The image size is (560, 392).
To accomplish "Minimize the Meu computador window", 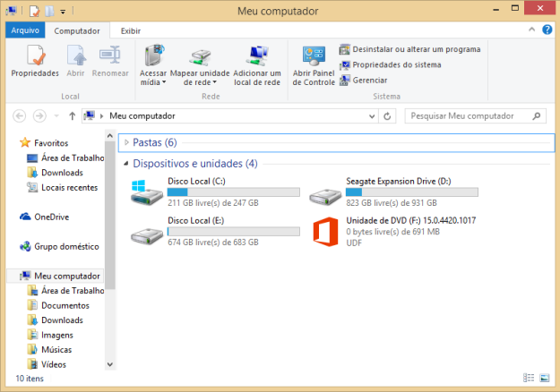I will (495, 9).
